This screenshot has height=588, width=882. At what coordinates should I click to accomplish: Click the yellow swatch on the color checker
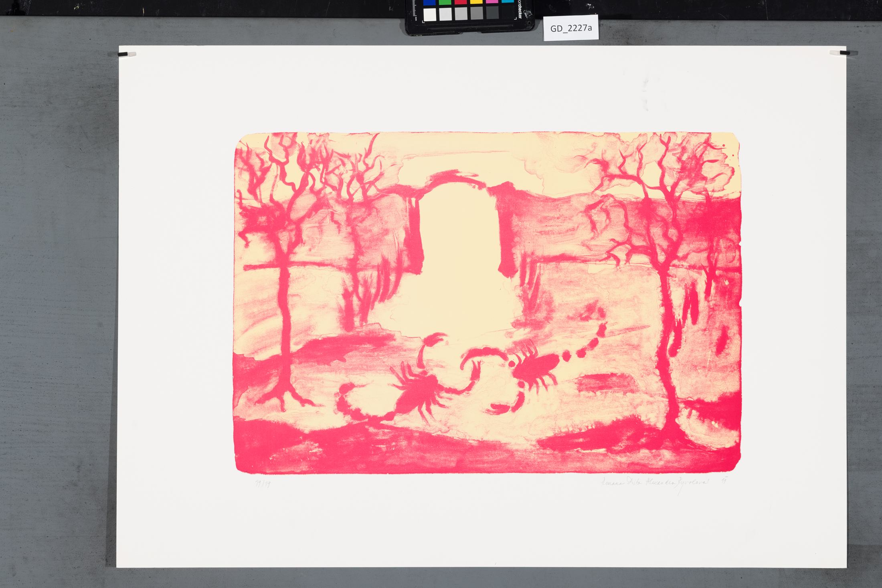pyautogui.click(x=476, y=2)
